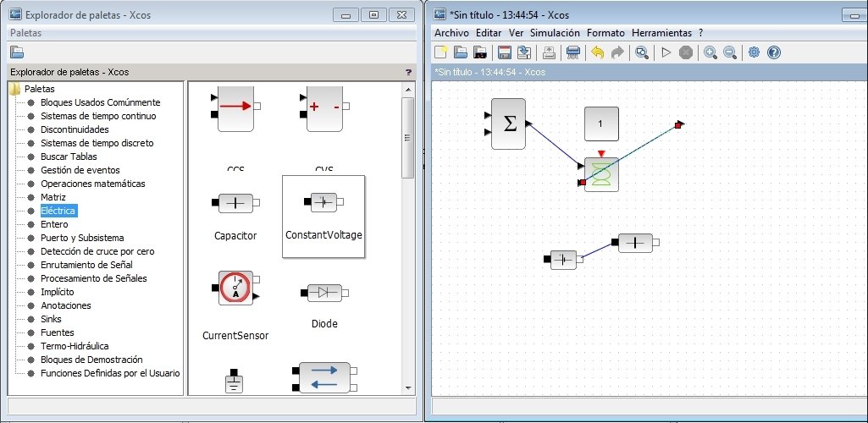The height and width of the screenshot is (423, 868).
Task: Collapse the Paletas root folder
Action: click(x=15, y=89)
